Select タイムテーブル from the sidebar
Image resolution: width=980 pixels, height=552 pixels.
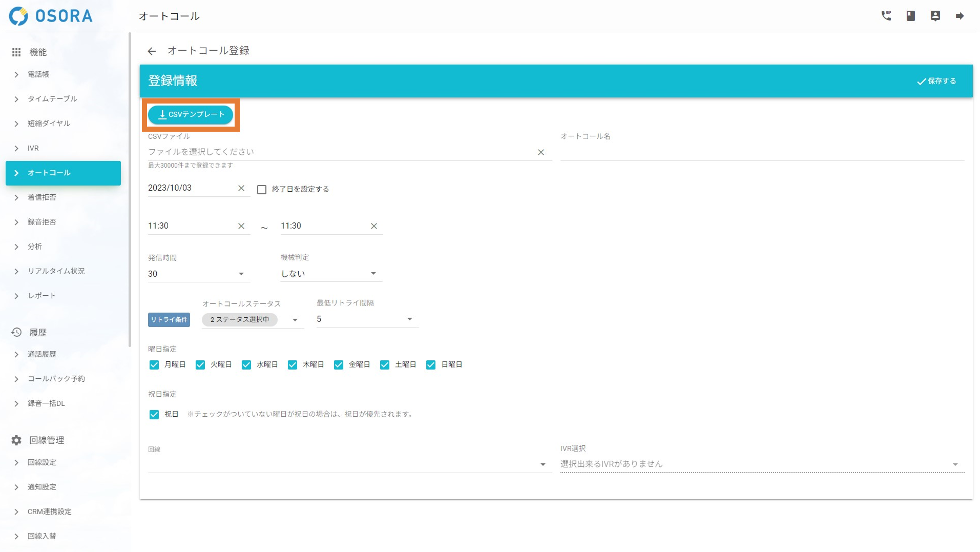pyautogui.click(x=52, y=99)
